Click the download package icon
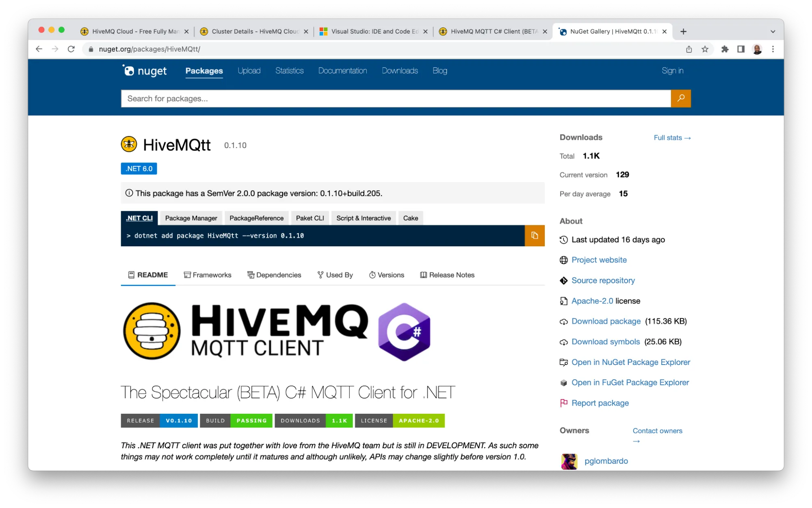 (563, 321)
